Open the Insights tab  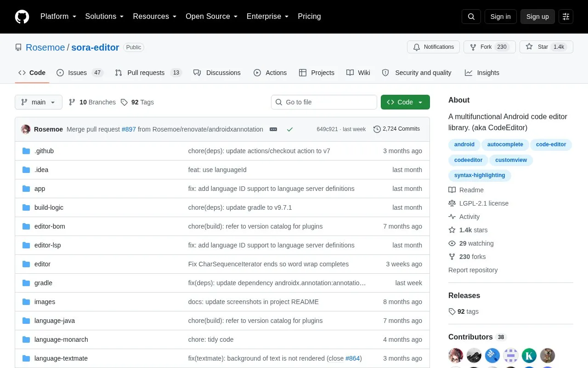tap(482, 73)
